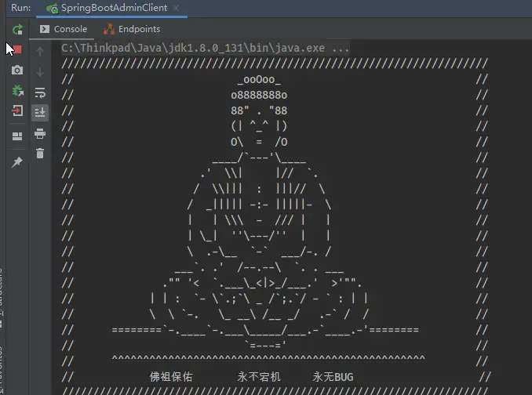Screen dimensions: 532x395
Task: Switch to the Console tab
Action: [63, 29]
